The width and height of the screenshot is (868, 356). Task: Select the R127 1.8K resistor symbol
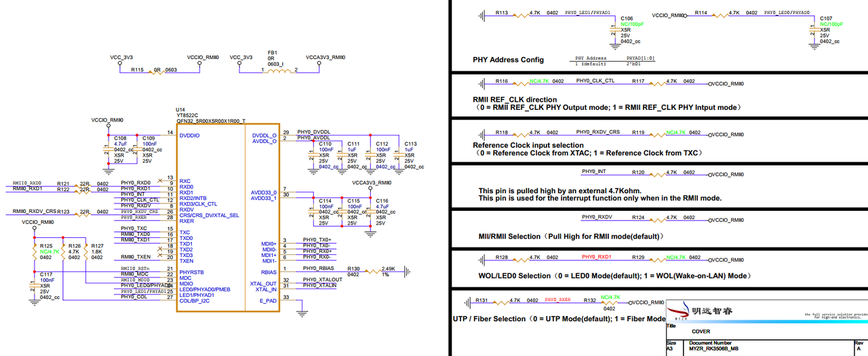click(x=85, y=252)
